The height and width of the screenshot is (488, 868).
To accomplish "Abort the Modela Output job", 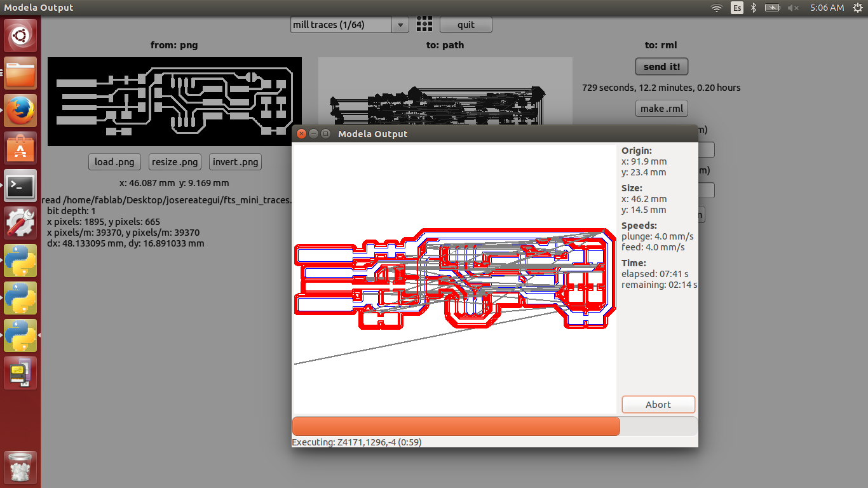I will click(x=658, y=405).
